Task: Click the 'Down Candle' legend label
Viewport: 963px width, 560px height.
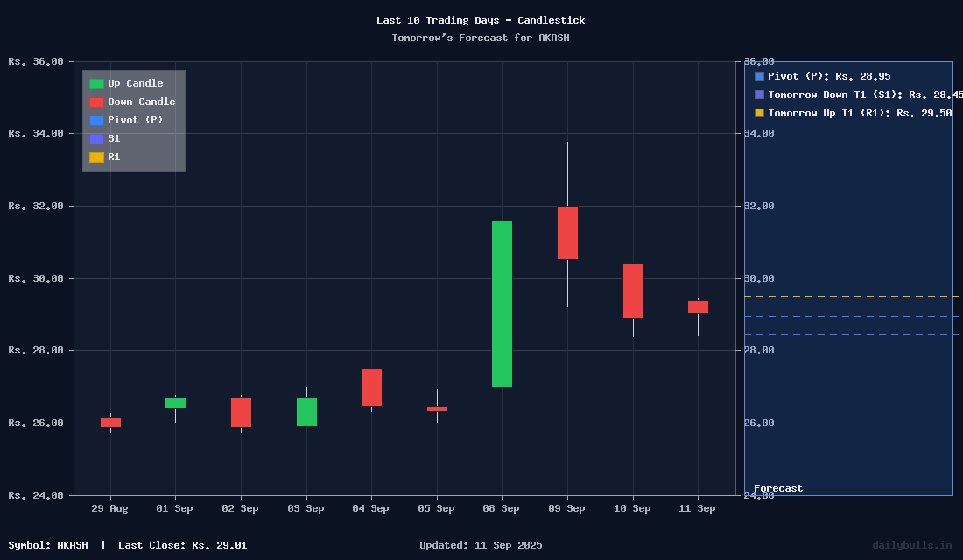Action: [x=142, y=101]
